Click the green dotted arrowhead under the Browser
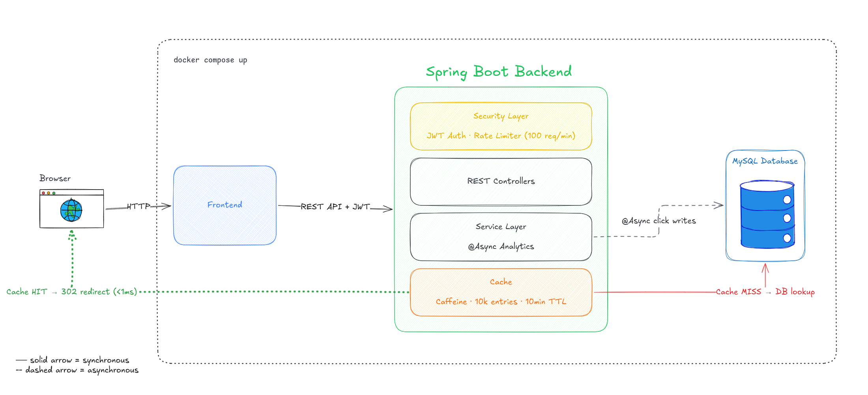868x395 pixels. tap(72, 236)
